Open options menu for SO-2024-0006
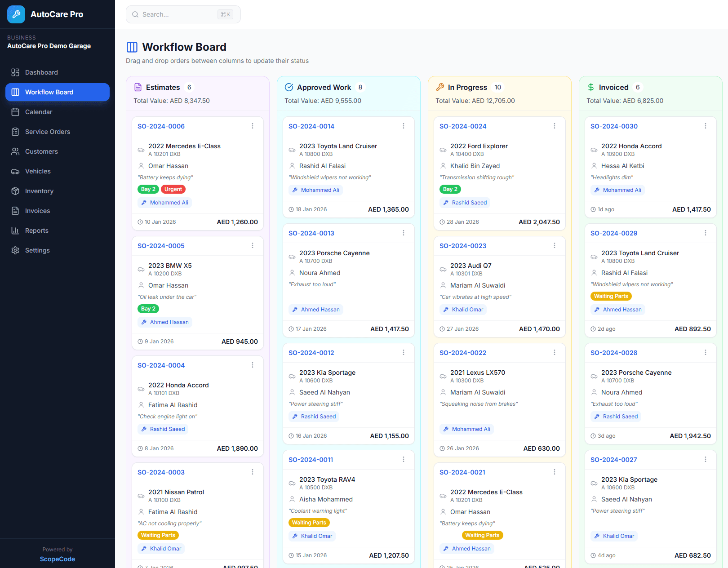The image size is (728, 568). pos(253,126)
